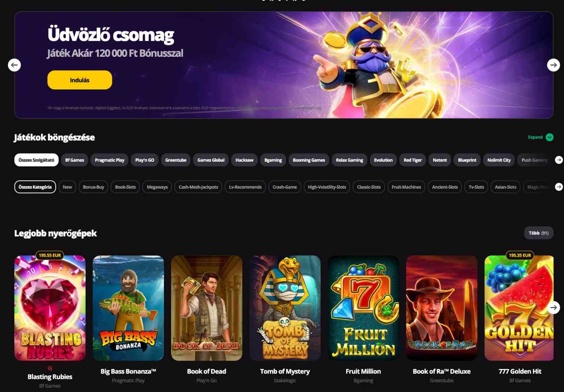Open Több (91) more slots
564x392 pixels.
(x=538, y=233)
